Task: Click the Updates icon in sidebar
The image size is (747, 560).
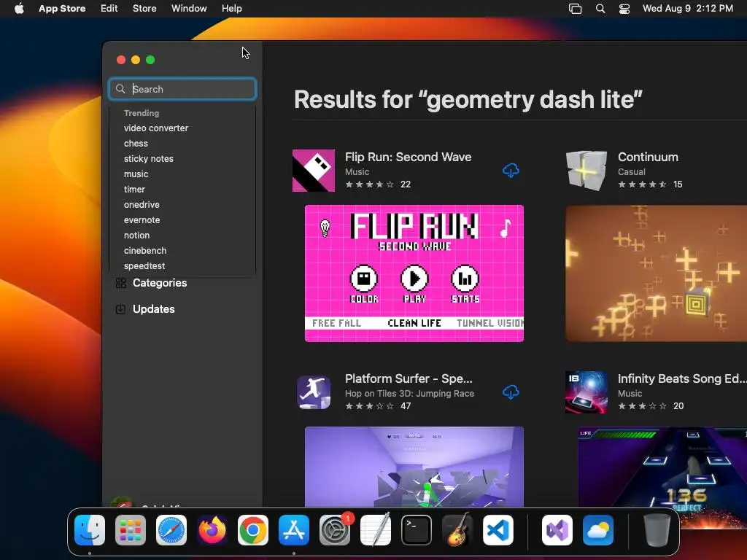Action: pos(120,309)
